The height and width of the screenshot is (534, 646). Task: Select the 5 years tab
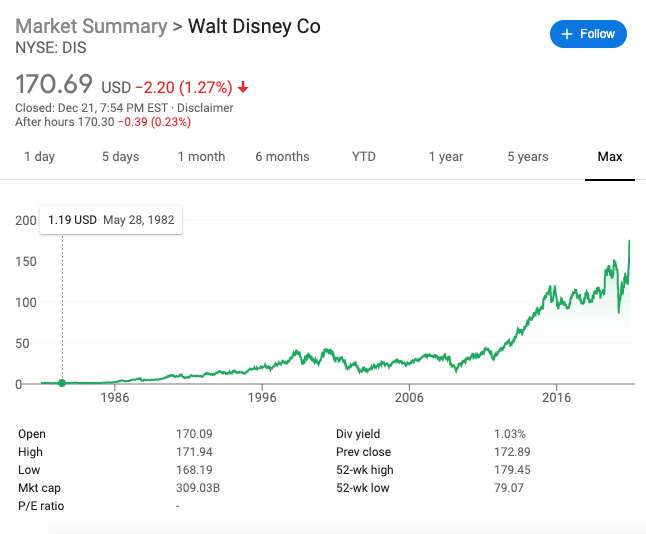pos(527,157)
